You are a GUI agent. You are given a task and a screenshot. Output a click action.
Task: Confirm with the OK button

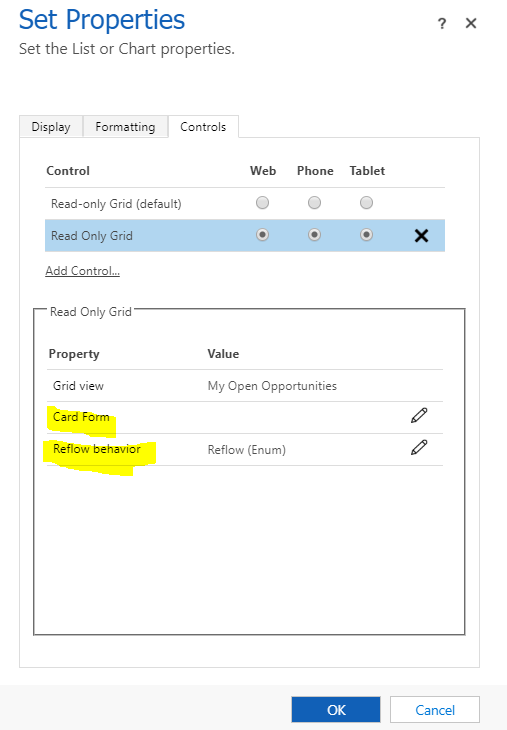[x=336, y=710]
